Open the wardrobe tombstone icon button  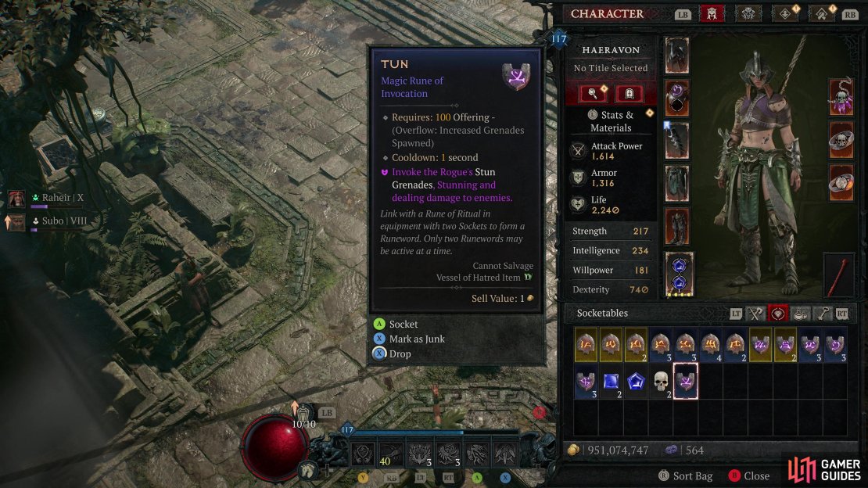(x=629, y=93)
